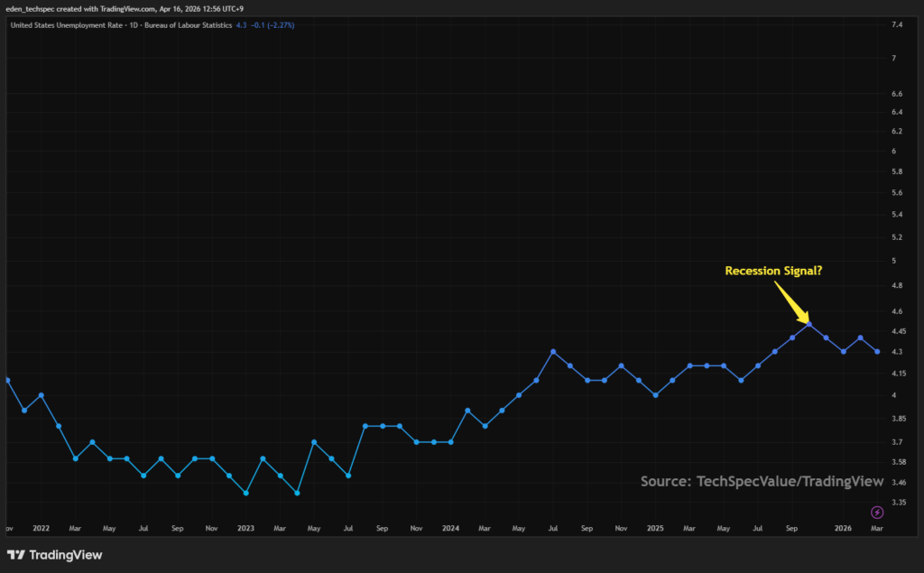Click the 4.3 label on the price scale
924x573 pixels.
pos(897,352)
